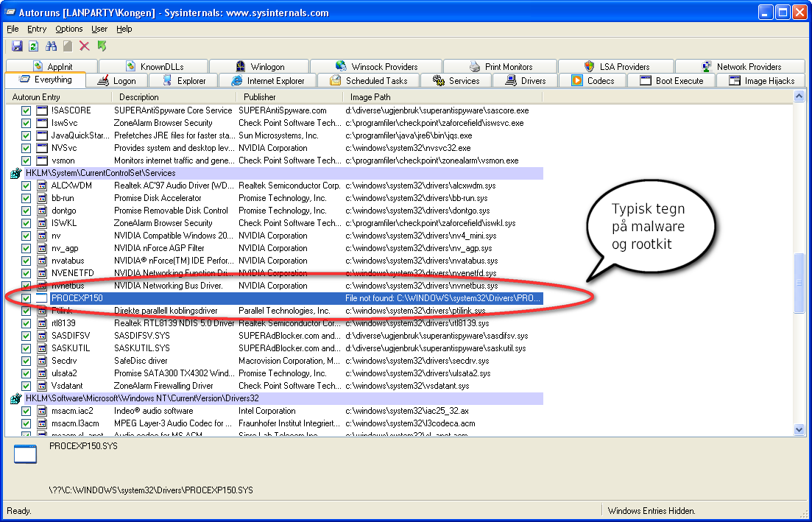Click the Autoruns title bar app icon

[x=10, y=13]
